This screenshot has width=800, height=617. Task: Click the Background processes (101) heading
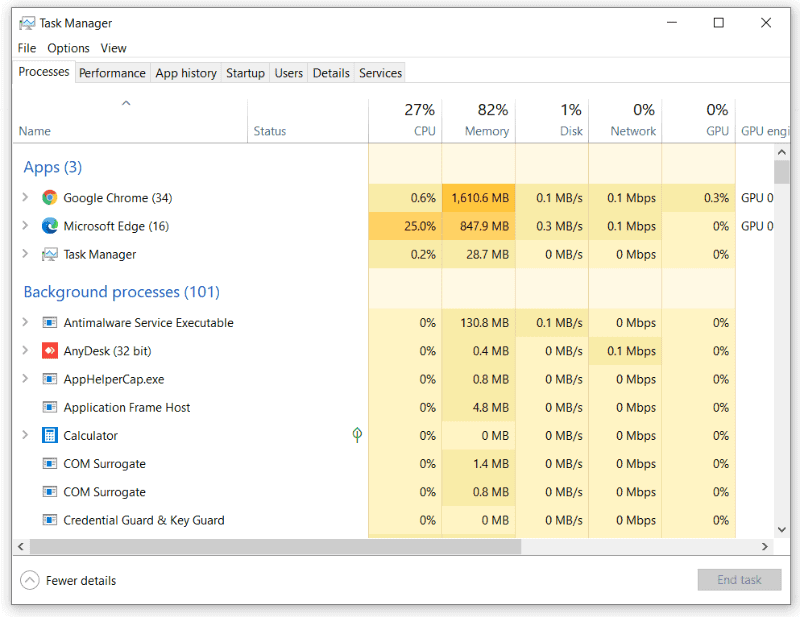122,292
